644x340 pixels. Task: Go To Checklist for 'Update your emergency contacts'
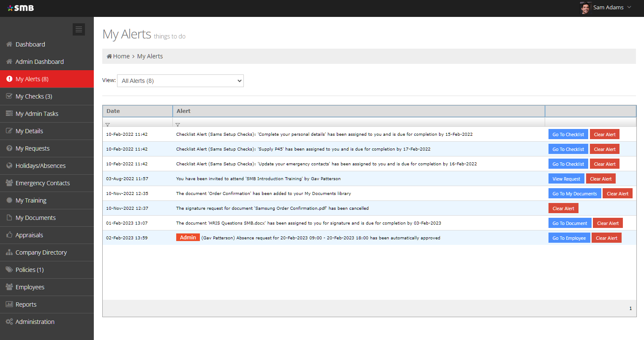point(568,164)
